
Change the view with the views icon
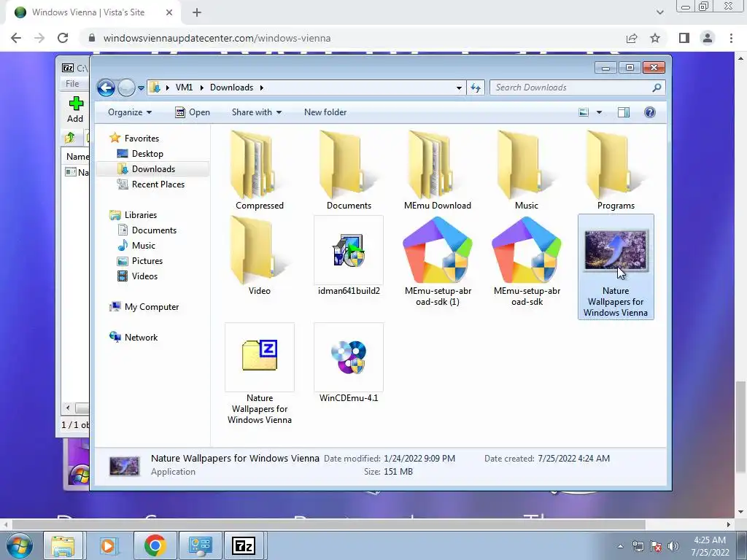click(x=584, y=112)
